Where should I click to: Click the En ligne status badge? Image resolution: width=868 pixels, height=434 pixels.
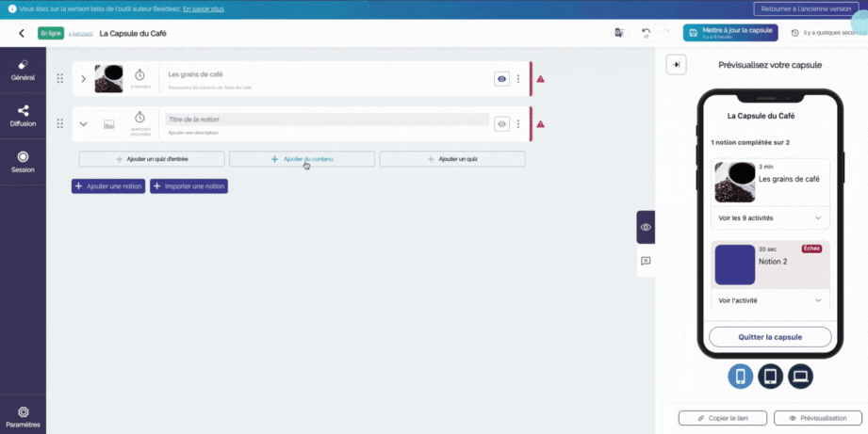[x=51, y=33]
